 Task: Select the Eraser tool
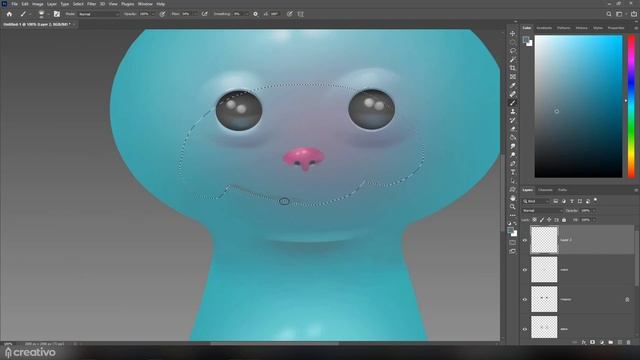pyautogui.click(x=512, y=129)
